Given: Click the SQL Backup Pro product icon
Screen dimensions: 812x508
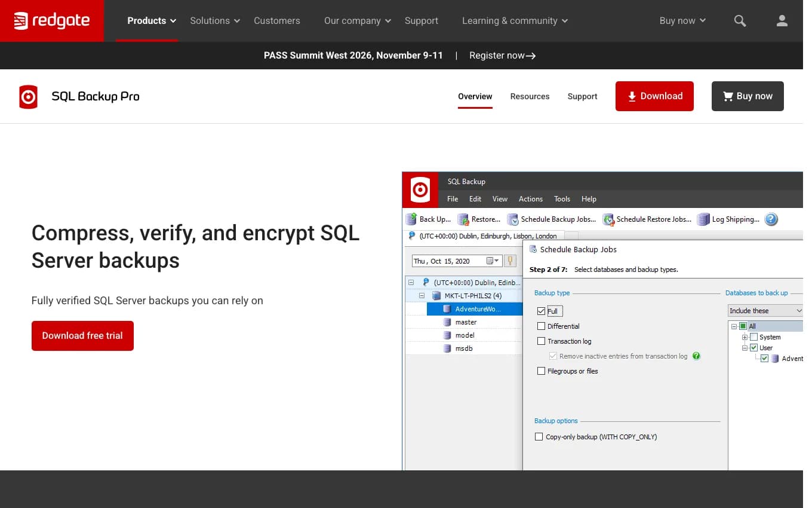Looking at the screenshot, I should [x=28, y=96].
